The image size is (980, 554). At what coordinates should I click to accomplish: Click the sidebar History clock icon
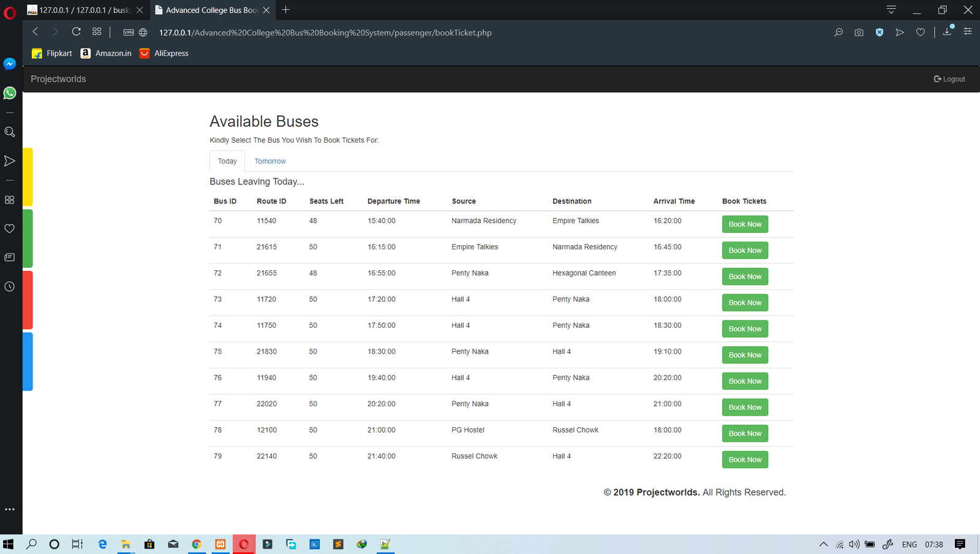tap(10, 286)
